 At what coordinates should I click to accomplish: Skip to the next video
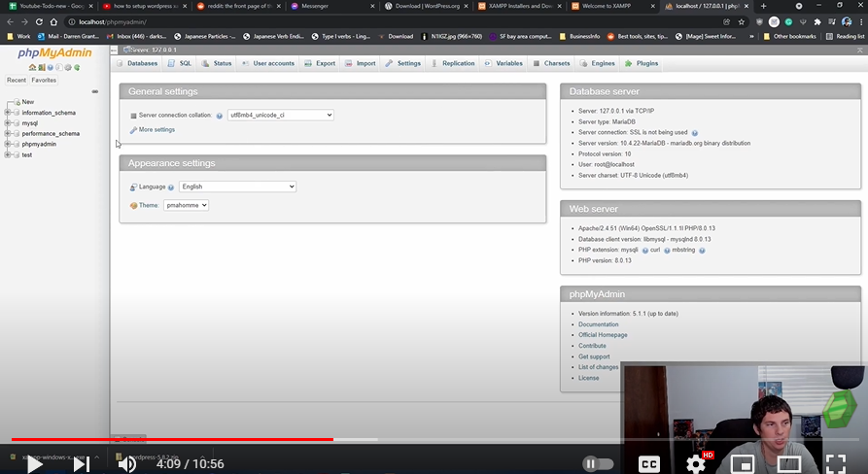click(x=82, y=463)
